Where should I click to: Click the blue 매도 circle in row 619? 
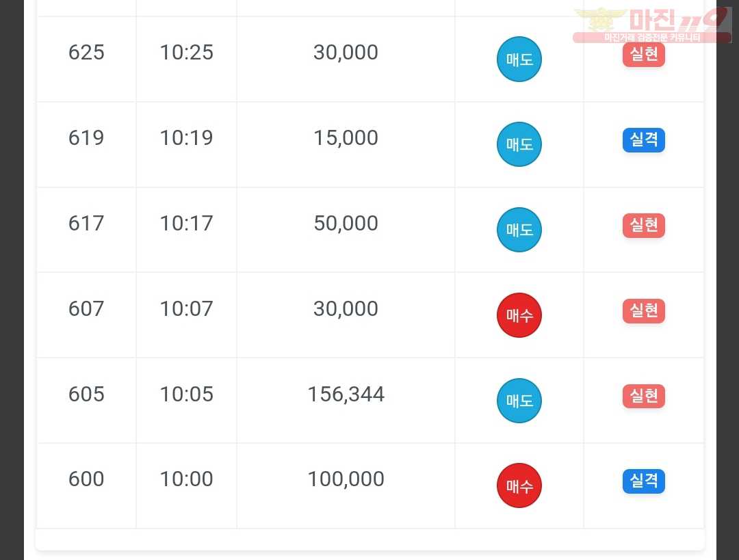click(519, 144)
